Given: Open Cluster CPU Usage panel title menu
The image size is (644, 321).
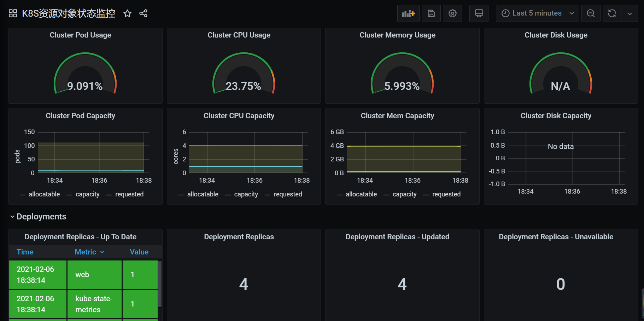Looking at the screenshot, I should point(239,35).
